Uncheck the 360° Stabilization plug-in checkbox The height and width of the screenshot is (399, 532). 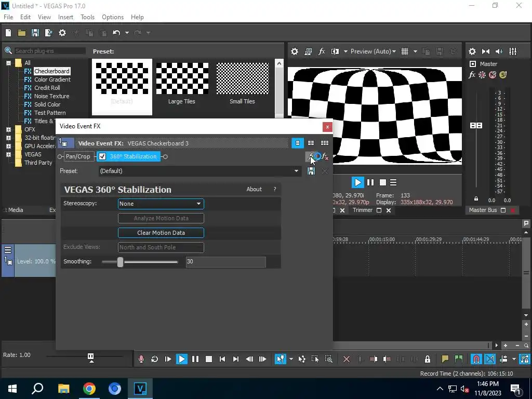point(102,156)
